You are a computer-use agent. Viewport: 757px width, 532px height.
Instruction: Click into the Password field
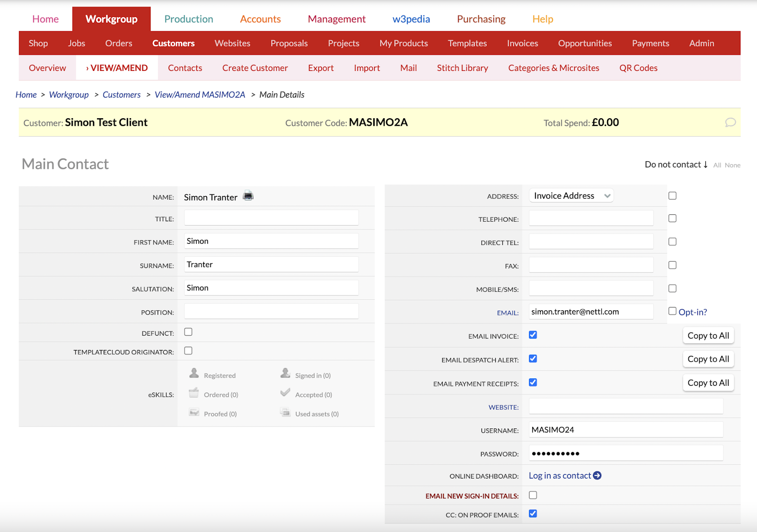pos(626,453)
